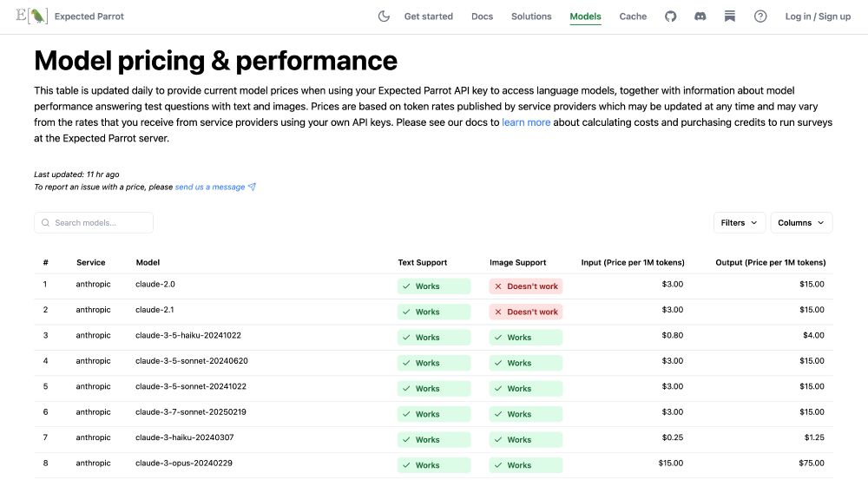Image resolution: width=868 pixels, height=480 pixels.
Task: Select claude-3-5-haiku-20241022 model name
Action: [188, 335]
